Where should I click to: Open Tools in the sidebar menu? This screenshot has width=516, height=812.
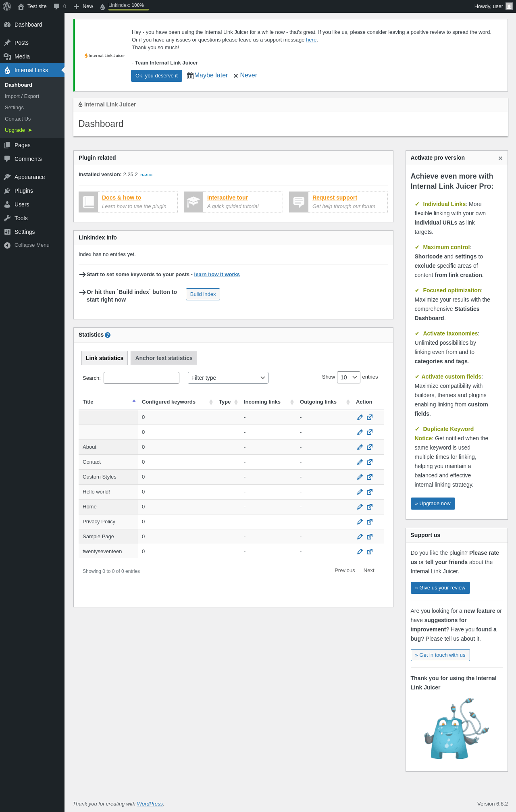coord(32,218)
